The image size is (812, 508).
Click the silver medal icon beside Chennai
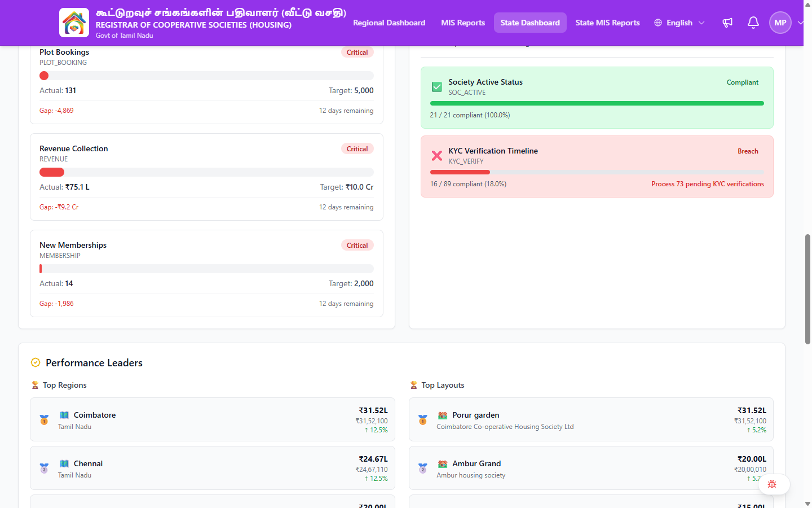click(x=44, y=468)
